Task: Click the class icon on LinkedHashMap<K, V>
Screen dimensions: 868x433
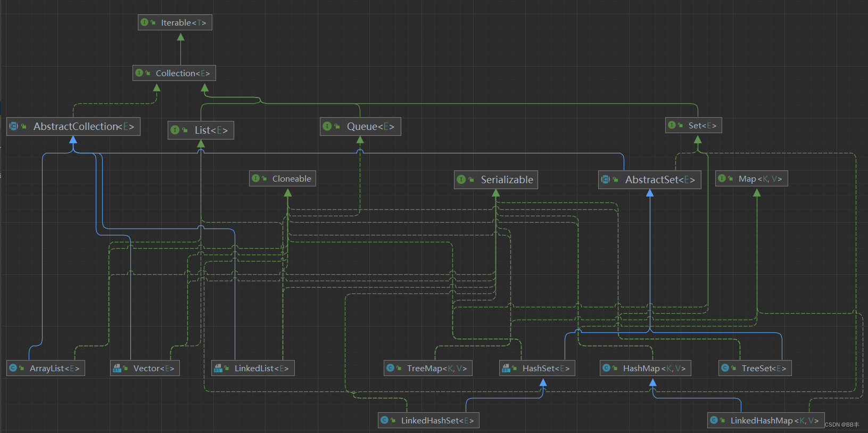Action: pyautogui.click(x=714, y=420)
